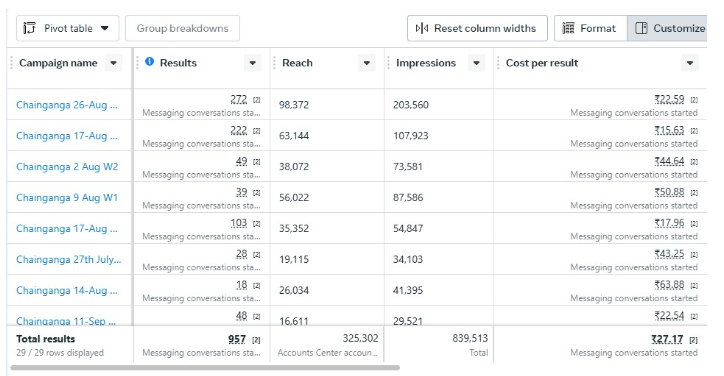Click Results column drag handle
Viewport: 724px width, 376px height.
click(x=138, y=63)
